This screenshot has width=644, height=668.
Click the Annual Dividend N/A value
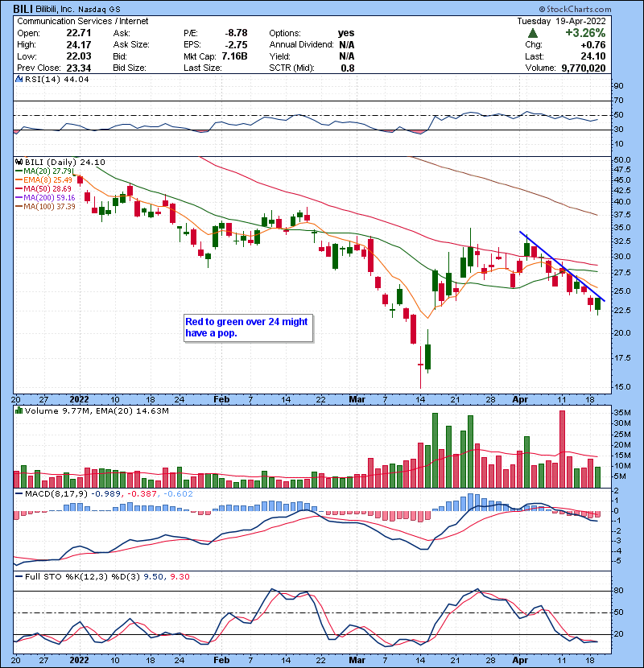click(x=347, y=44)
